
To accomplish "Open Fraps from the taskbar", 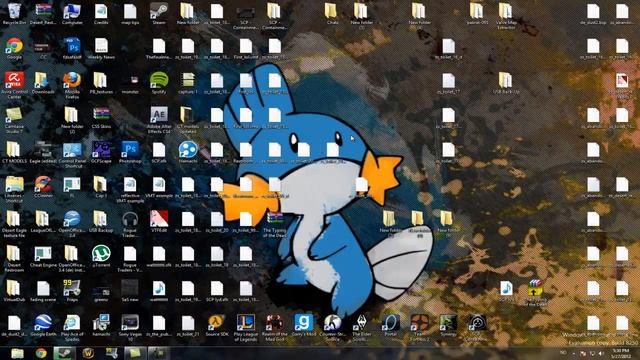I will 111,353.
